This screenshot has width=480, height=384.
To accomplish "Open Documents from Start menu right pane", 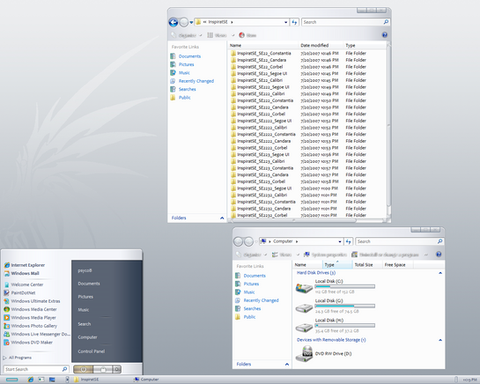I will pos(89,284).
